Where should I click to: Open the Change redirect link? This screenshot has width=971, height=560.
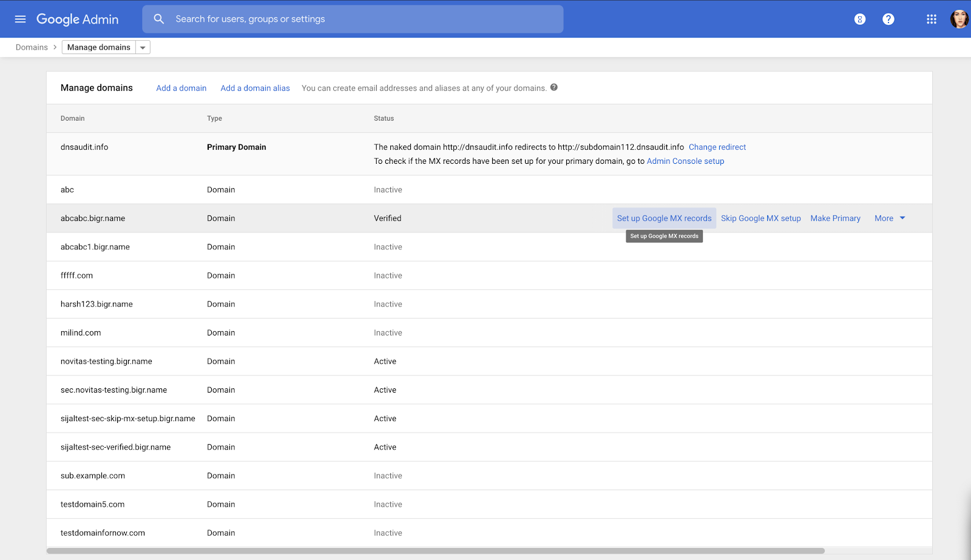tap(717, 147)
